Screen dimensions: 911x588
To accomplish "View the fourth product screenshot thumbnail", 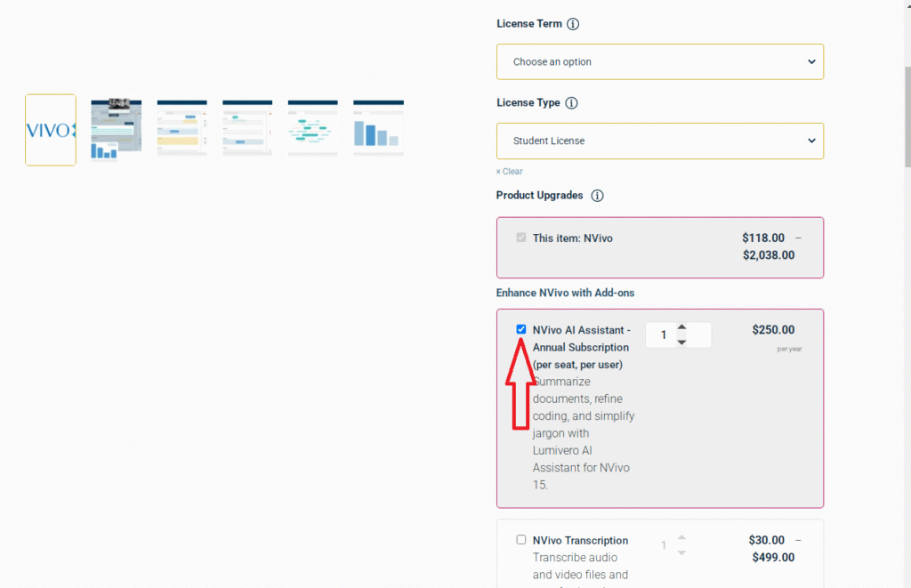I will [247, 128].
